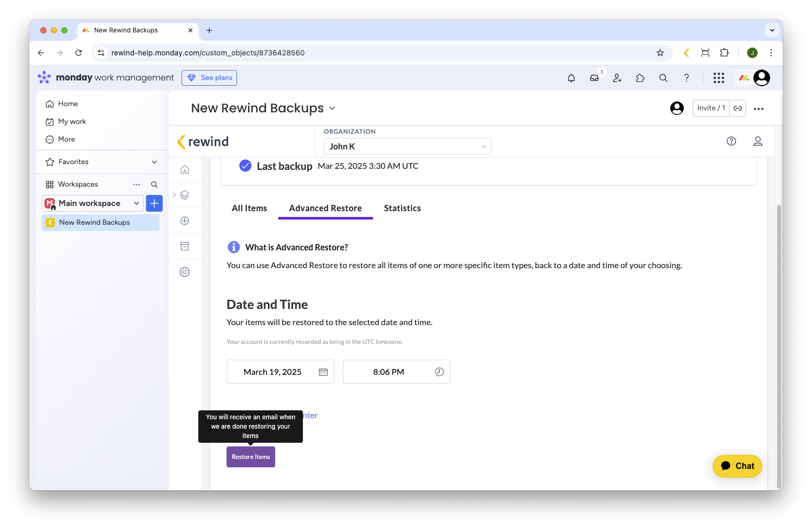Click the Invite / 1 button
The image size is (812, 529).
coord(711,108)
